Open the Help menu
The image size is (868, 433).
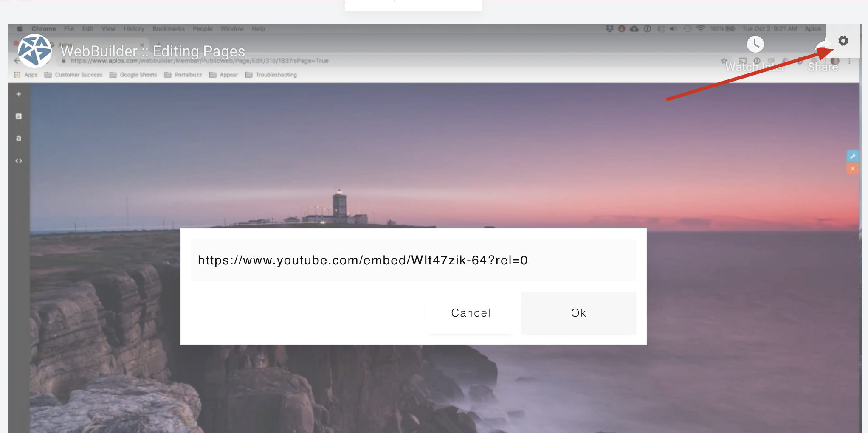point(258,29)
